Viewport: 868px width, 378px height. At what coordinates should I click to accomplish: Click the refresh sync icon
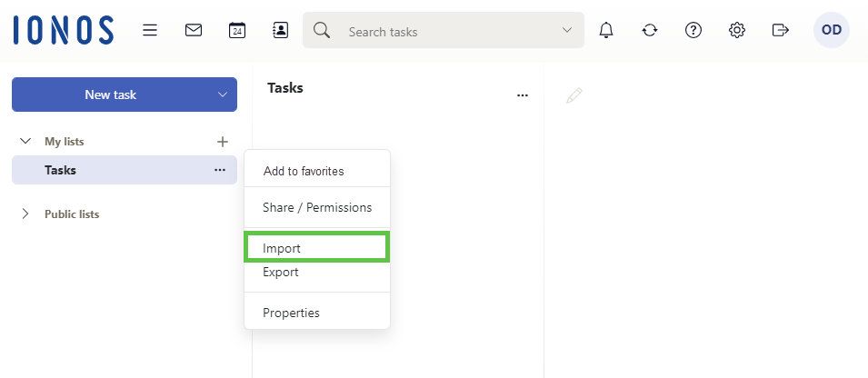pyautogui.click(x=649, y=30)
